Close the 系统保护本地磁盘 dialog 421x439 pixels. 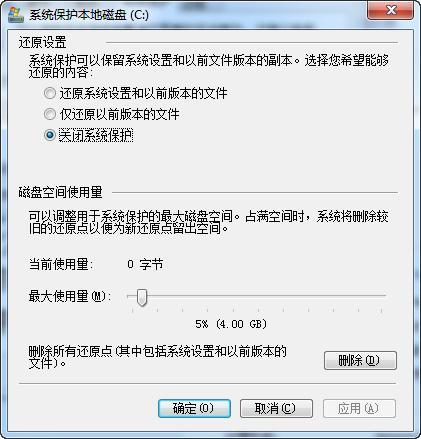(391, 10)
